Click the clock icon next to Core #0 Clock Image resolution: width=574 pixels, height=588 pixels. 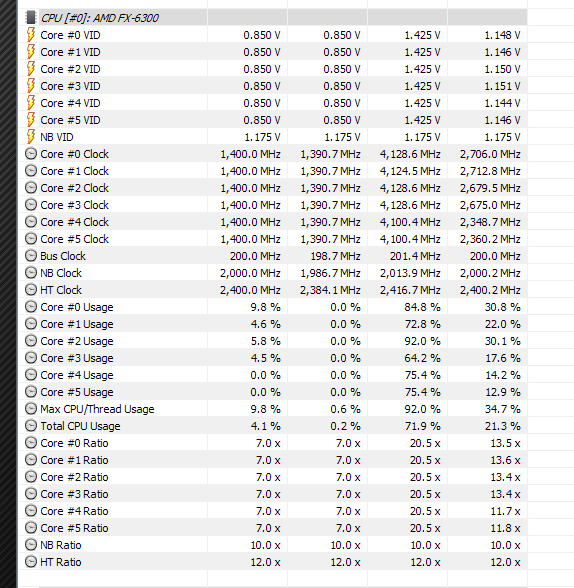point(31,154)
